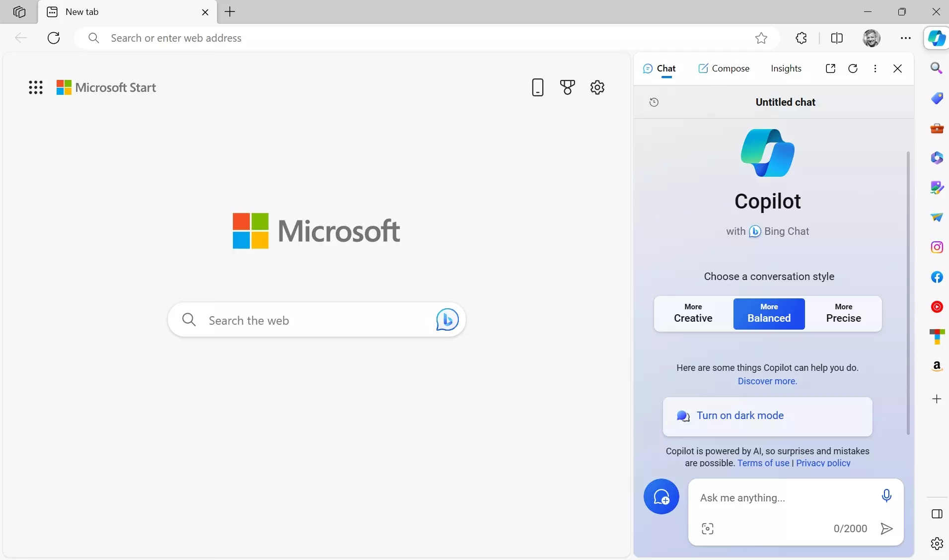Toggle sidebar visibility panel icon

[937, 514]
